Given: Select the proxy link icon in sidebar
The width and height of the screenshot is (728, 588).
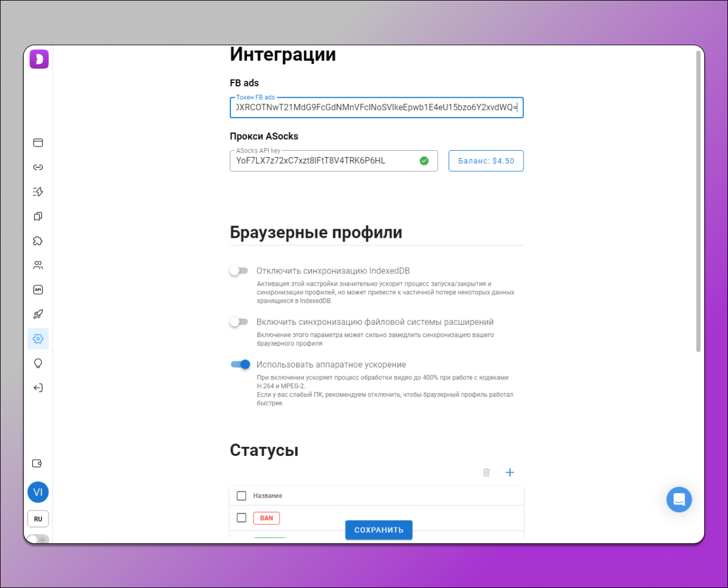Looking at the screenshot, I should pos(38,167).
